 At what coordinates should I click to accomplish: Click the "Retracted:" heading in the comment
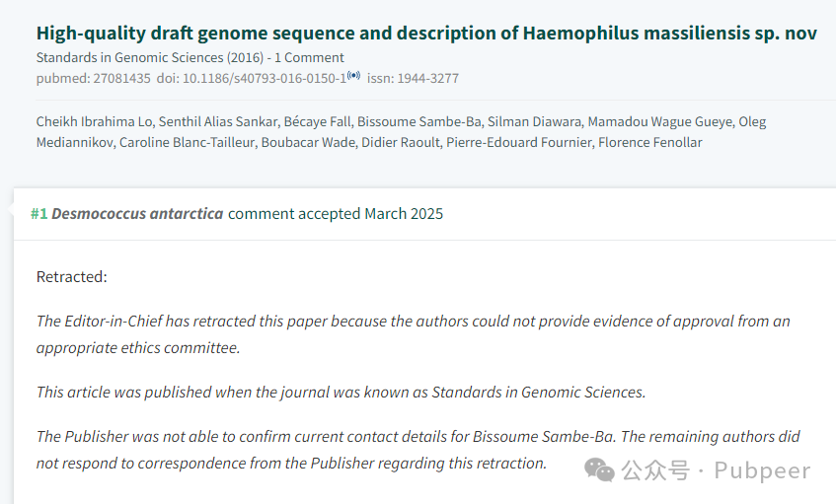click(x=71, y=277)
